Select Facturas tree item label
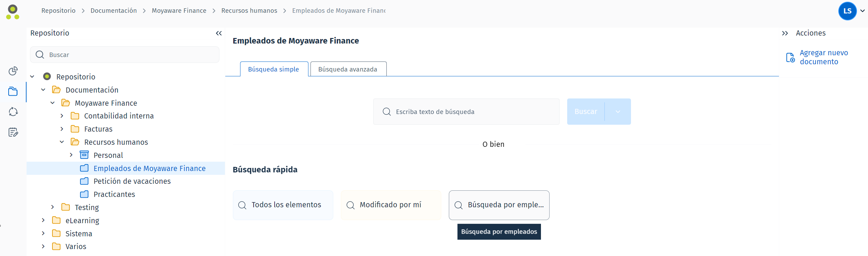 tap(98, 129)
